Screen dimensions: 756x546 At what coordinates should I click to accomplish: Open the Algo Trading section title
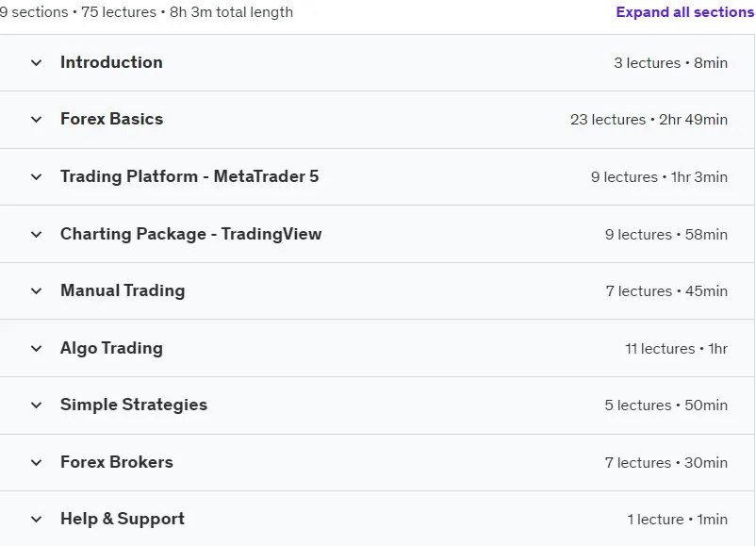[x=111, y=348]
